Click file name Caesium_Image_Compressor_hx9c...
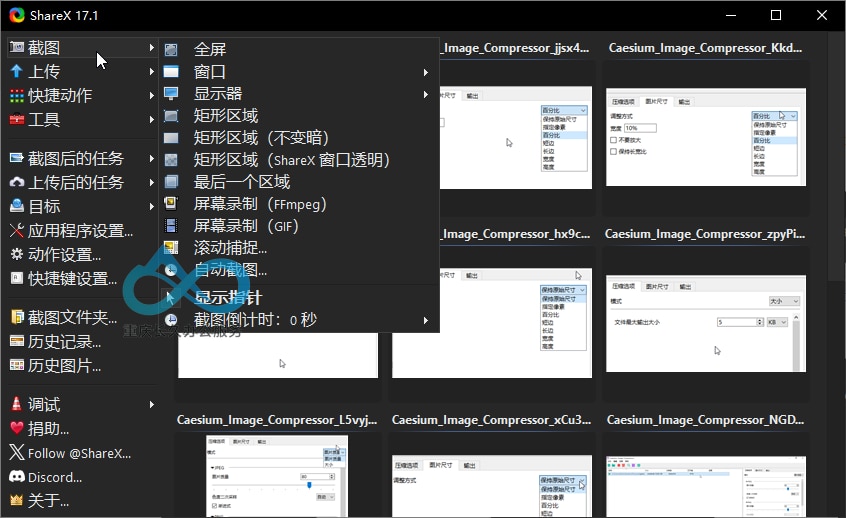 (516, 234)
